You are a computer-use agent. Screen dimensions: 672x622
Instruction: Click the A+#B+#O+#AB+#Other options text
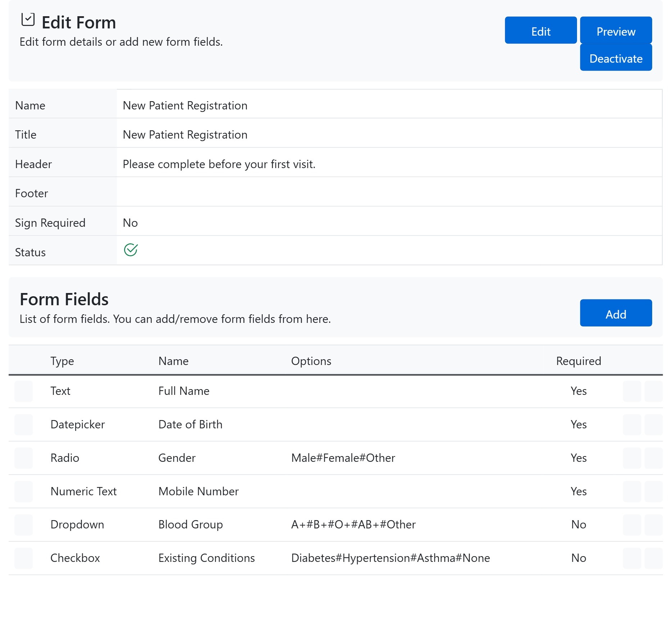(x=353, y=524)
